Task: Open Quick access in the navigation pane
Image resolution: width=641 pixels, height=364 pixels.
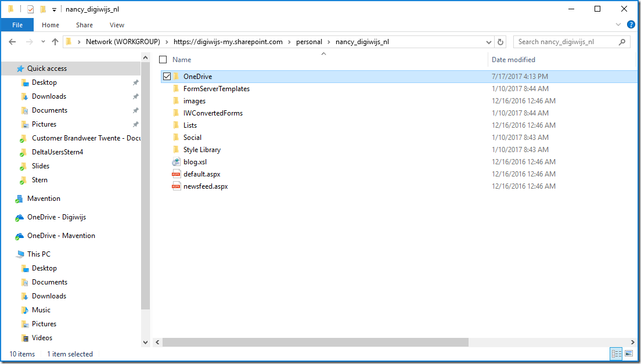Action: pos(46,69)
